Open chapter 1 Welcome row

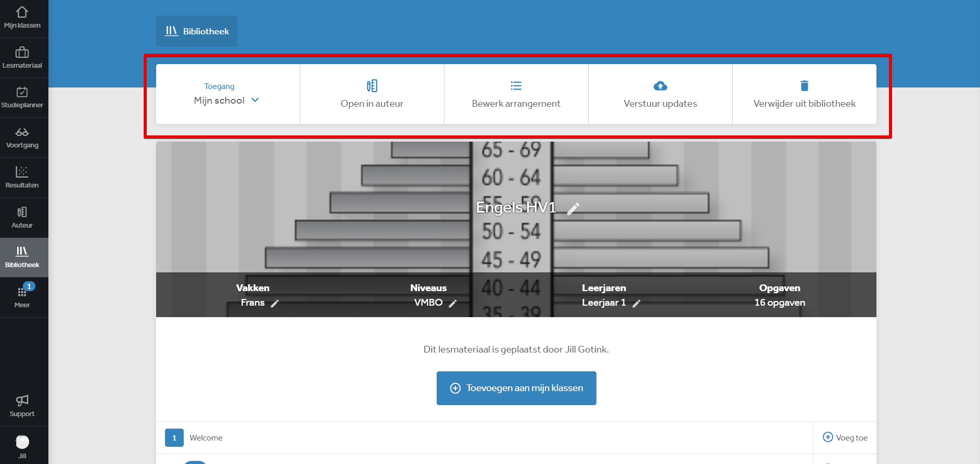coord(485,438)
